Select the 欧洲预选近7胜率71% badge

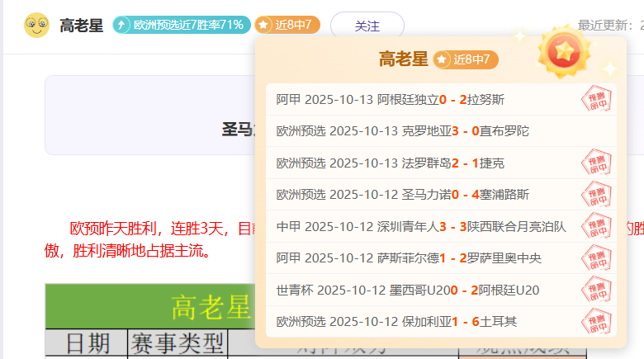coord(182,25)
